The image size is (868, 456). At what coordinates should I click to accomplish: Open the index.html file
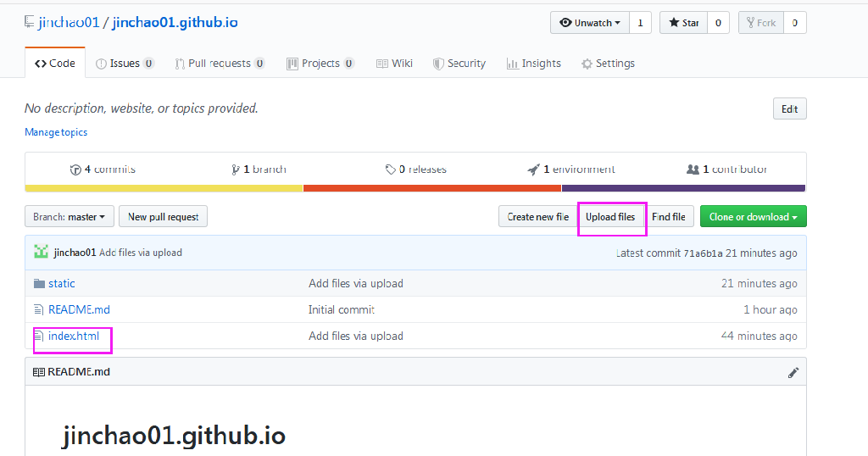74,336
